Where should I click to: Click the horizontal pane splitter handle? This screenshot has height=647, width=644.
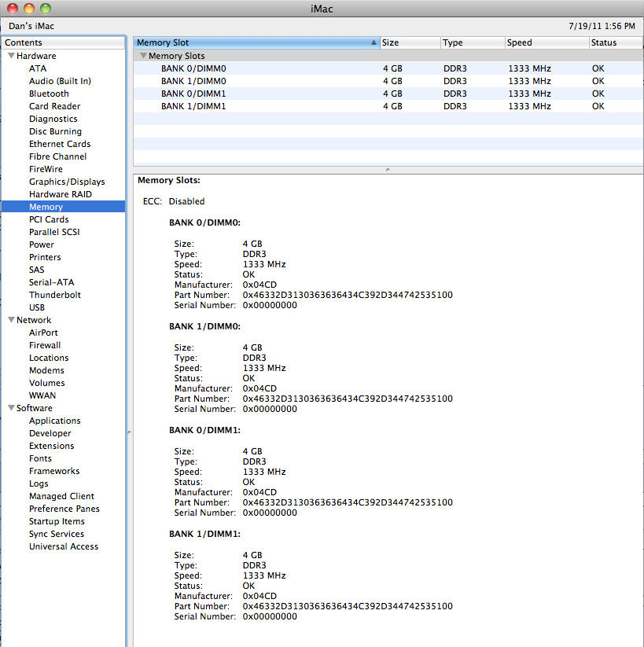pyautogui.click(x=388, y=170)
